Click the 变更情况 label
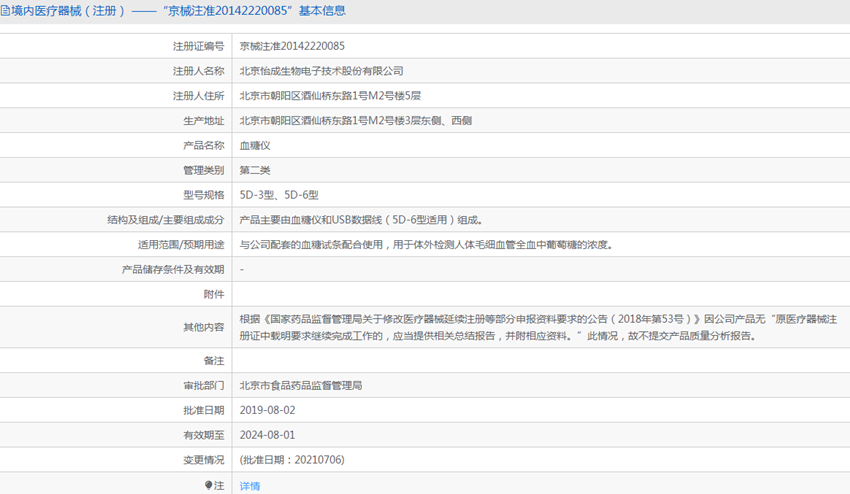 tap(203, 460)
